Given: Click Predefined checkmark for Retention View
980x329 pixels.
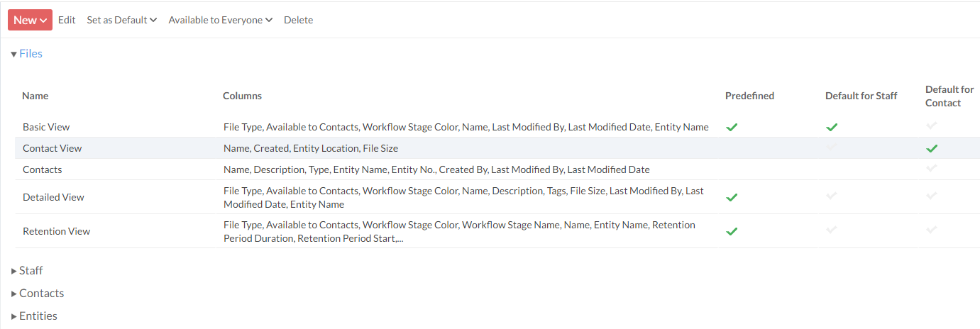Looking at the screenshot, I should pos(732,231).
